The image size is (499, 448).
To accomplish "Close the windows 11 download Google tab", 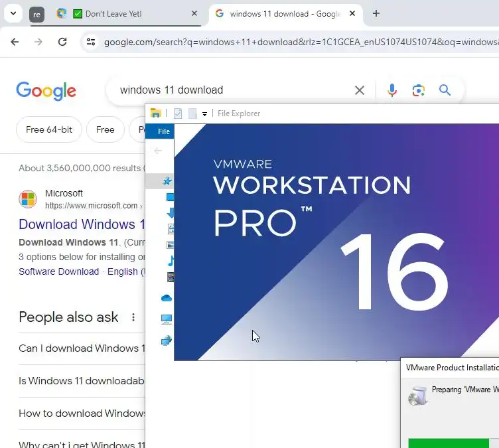I will tap(352, 13).
